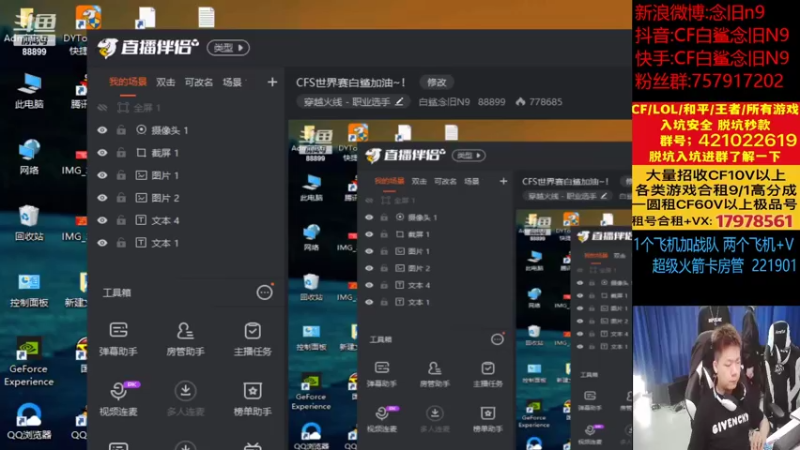Open 控制面板 desktop icon
This screenshot has height=450, width=800.
[29, 289]
